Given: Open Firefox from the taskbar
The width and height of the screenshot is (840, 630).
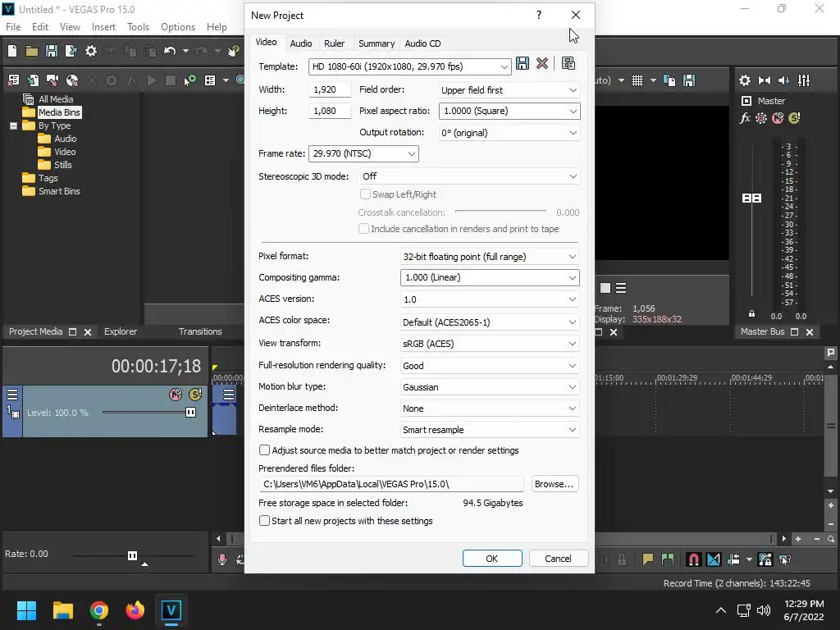Looking at the screenshot, I should pyautogui.click(x=135, y=610).
